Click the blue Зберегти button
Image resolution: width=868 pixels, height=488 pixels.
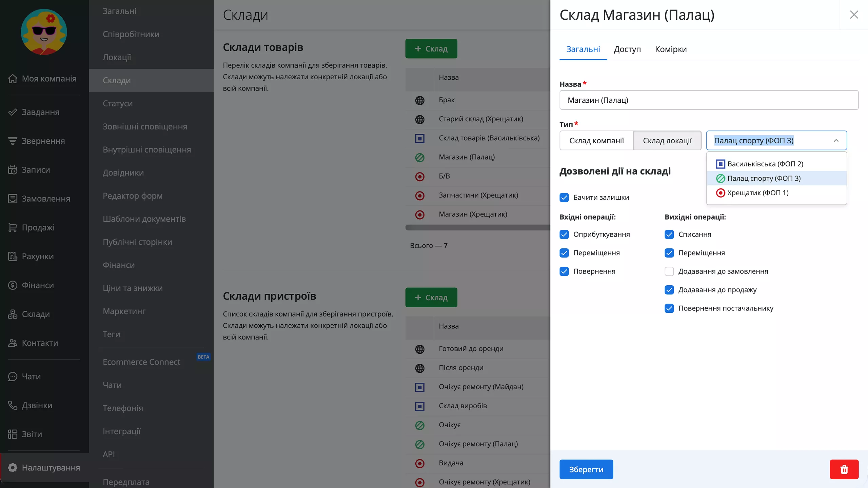(586, 469)
